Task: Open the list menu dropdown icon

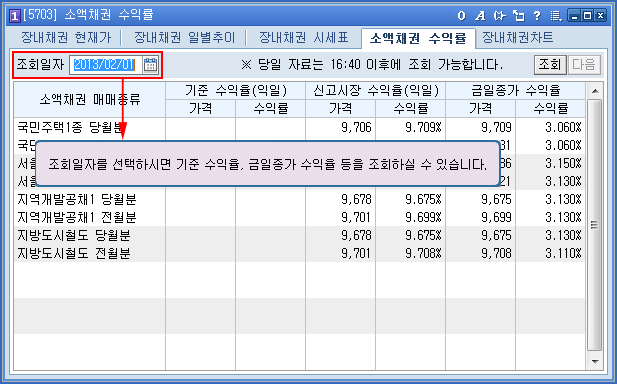Action: point(556,16)
